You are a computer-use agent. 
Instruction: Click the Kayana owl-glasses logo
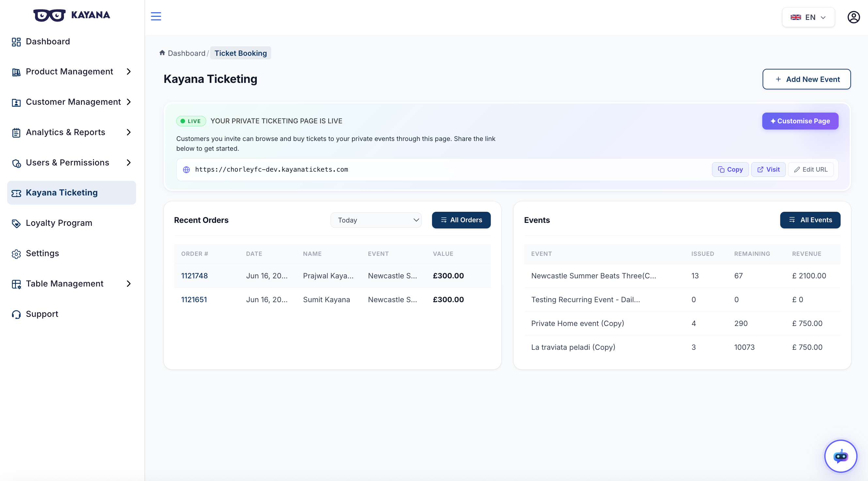(x=50, y=15)
